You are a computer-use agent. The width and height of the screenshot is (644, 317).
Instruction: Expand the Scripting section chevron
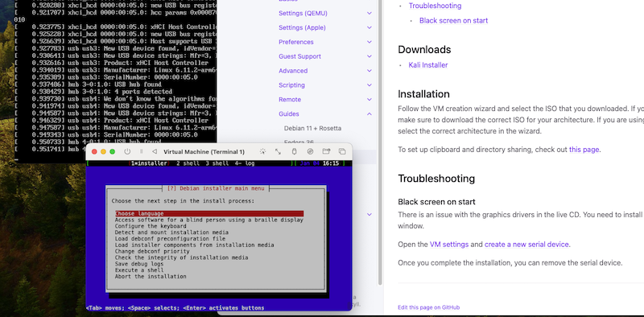(x=369, y=85)
